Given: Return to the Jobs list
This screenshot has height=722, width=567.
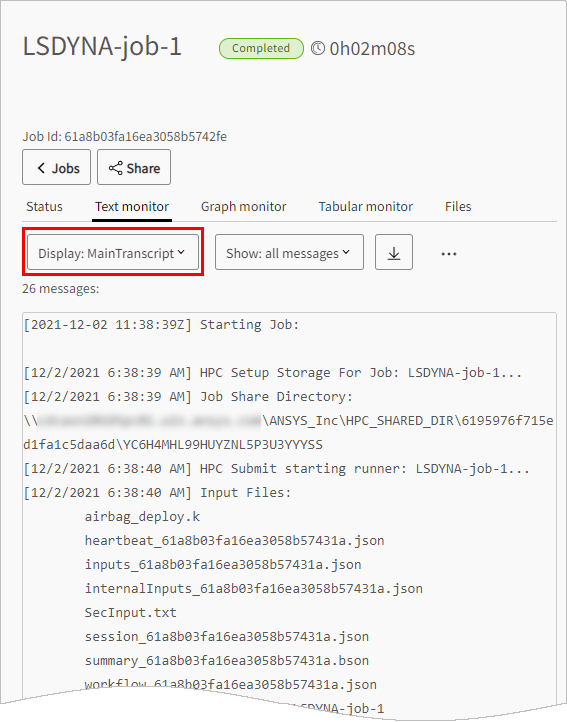Looking at the screenshot, I should [57, 167].
